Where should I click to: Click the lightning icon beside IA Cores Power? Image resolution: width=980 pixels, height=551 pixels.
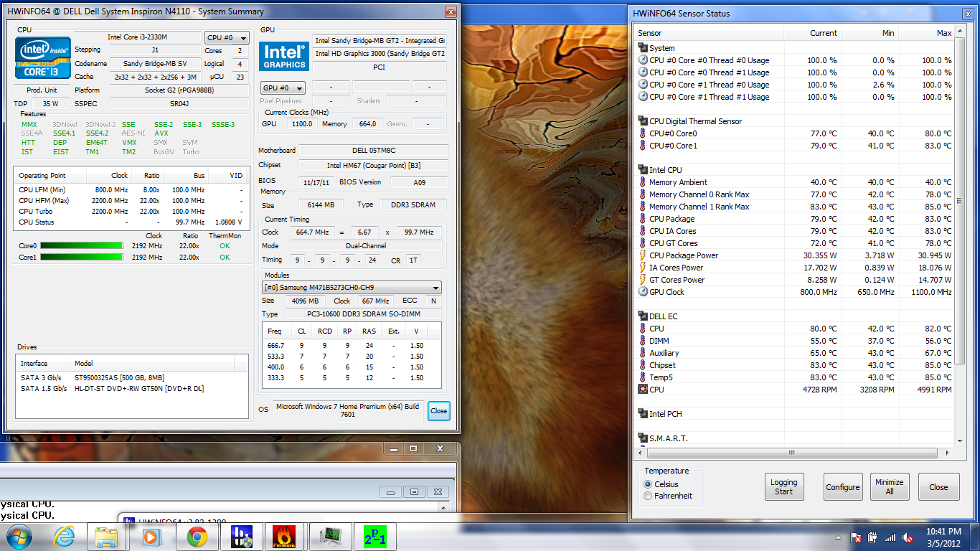[x=643, y=268]
